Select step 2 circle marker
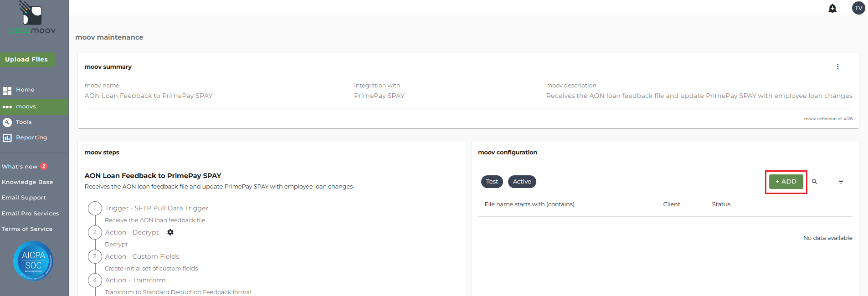This screenshot has width=868, height=296. click(x=95, y=232)
